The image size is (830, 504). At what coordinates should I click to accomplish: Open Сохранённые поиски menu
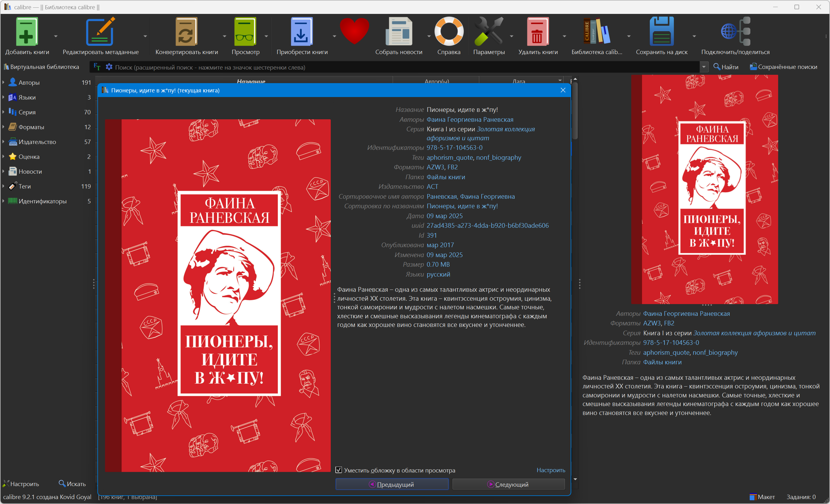click(783, 67)
